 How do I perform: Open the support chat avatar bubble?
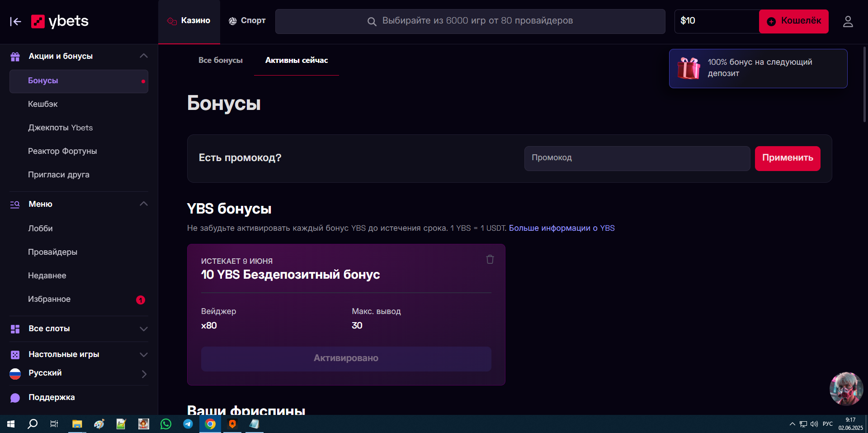[x=846, y=388]
